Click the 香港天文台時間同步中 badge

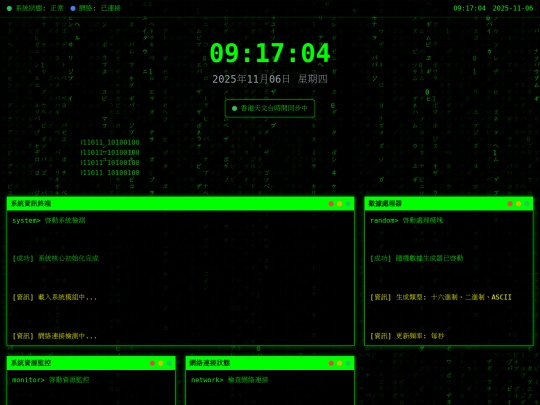click(270, 108)
